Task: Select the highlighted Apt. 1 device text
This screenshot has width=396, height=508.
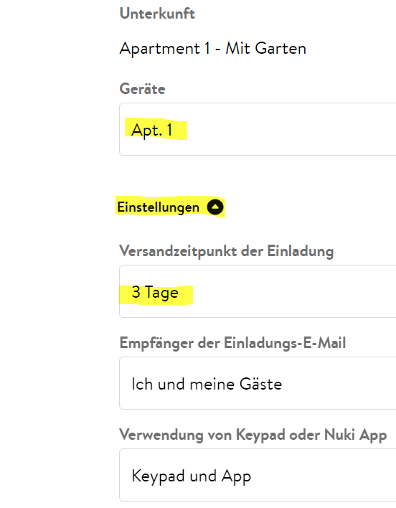Action: click(152, 130)
